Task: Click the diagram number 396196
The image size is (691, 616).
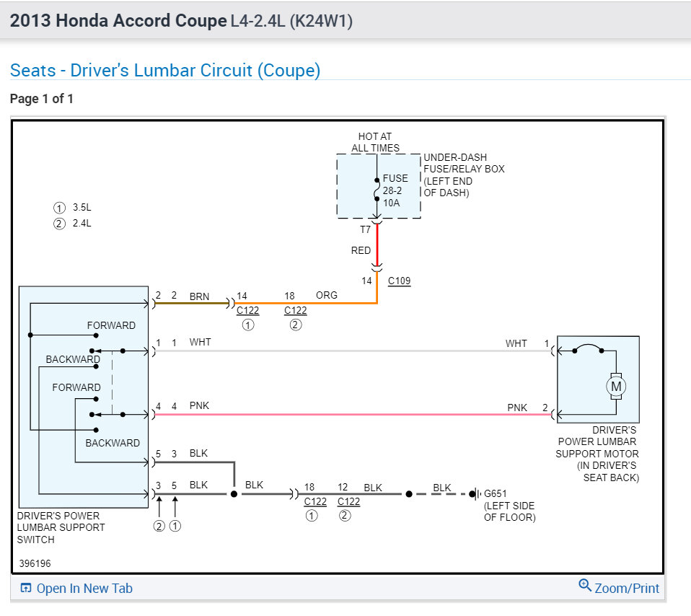Action: [35, 563]
